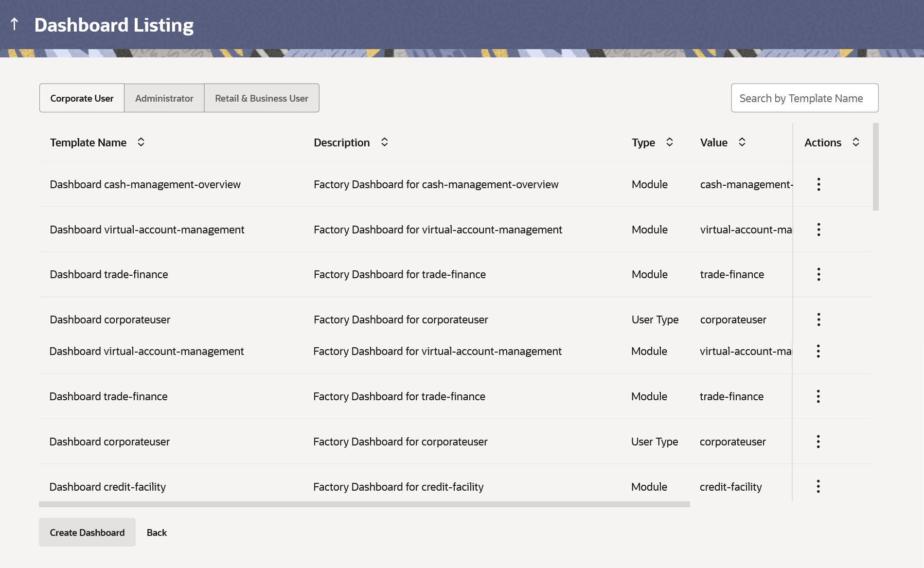924x568 pixels.
Task: Sort the Type column
Action: pos(670,142)
